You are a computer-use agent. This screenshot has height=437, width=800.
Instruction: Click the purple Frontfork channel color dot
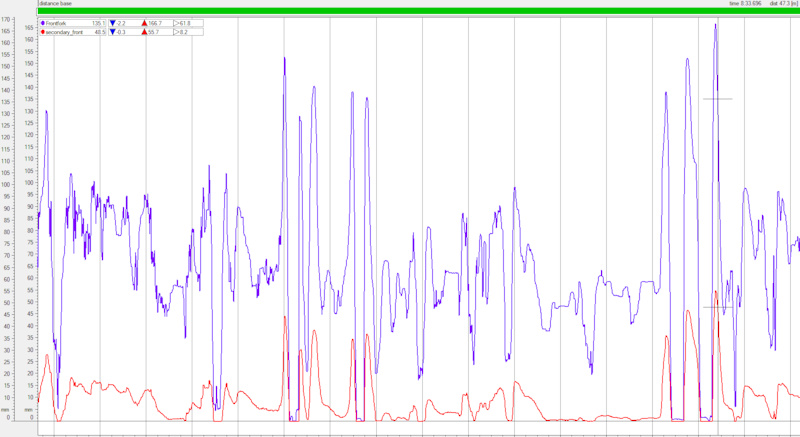(x=42, y=23)
